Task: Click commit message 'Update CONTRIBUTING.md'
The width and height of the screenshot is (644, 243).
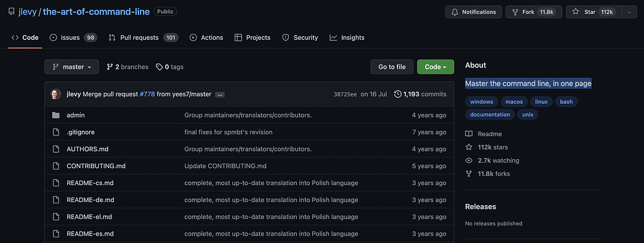Action: (x=226, y=166)
